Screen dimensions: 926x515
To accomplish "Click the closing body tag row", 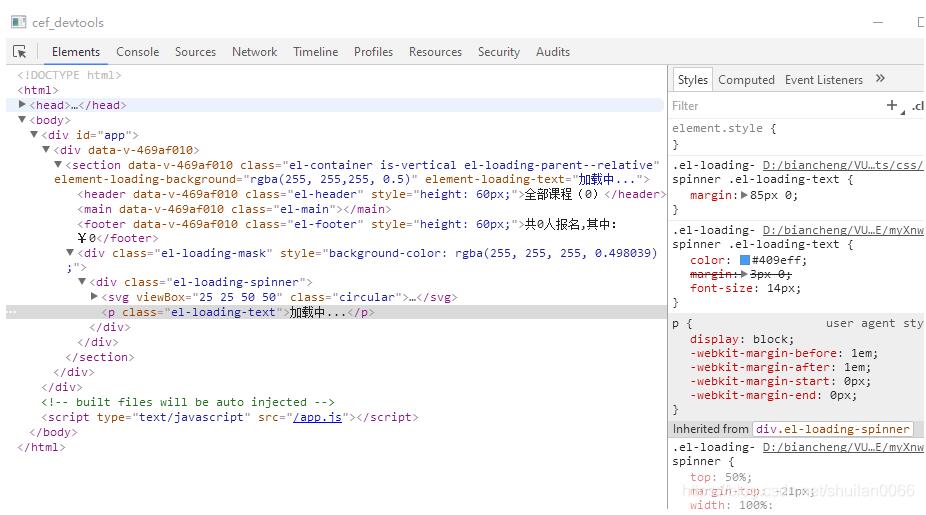I will [53, 432].
